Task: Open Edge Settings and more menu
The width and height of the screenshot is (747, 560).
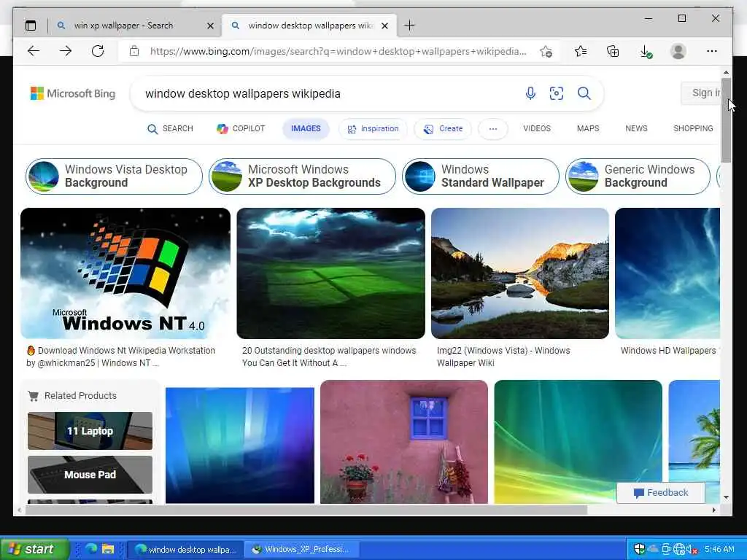Action: coord(712,51)
